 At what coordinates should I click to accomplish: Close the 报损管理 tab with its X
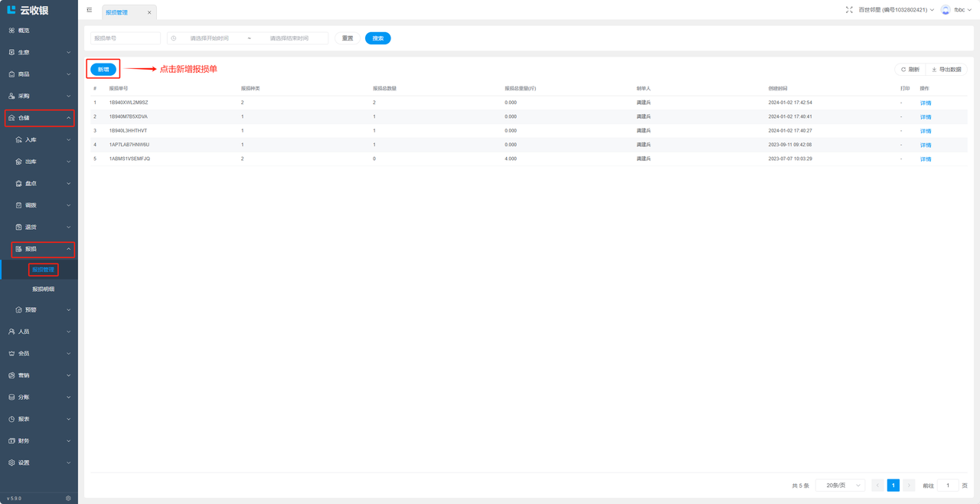click(x=149, y=12)
